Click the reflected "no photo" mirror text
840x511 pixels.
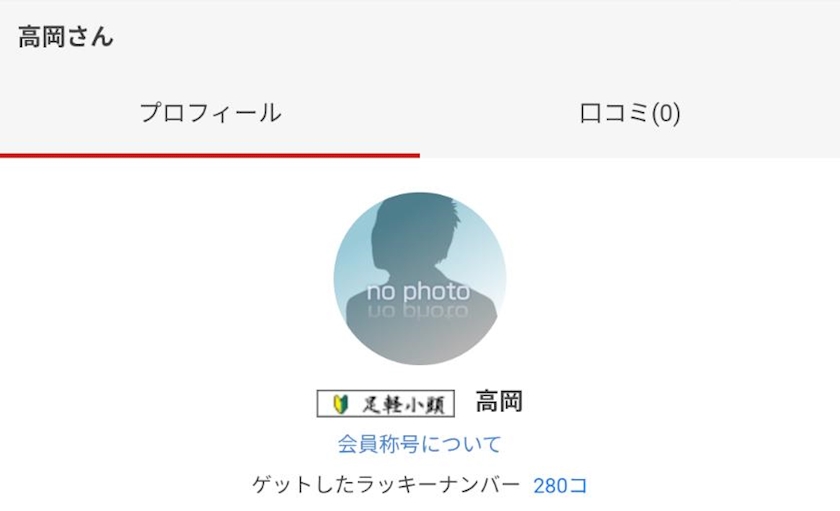click(418, 312)
